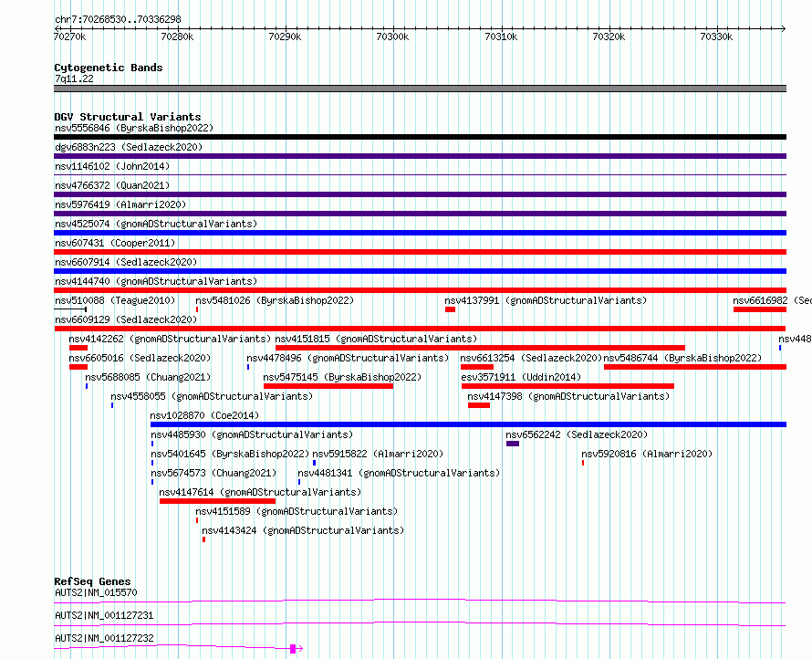
Task: Click the Cytogenetic Bands track title
Action: click(x=109, y=68)
